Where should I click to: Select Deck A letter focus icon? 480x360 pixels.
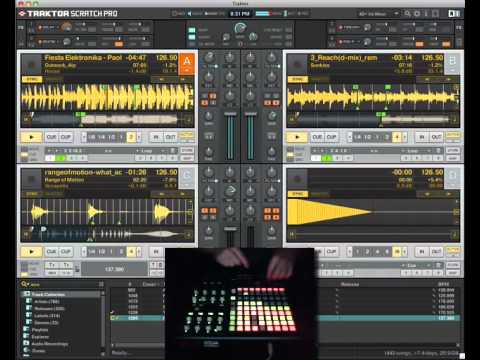[x=187, y=63]
